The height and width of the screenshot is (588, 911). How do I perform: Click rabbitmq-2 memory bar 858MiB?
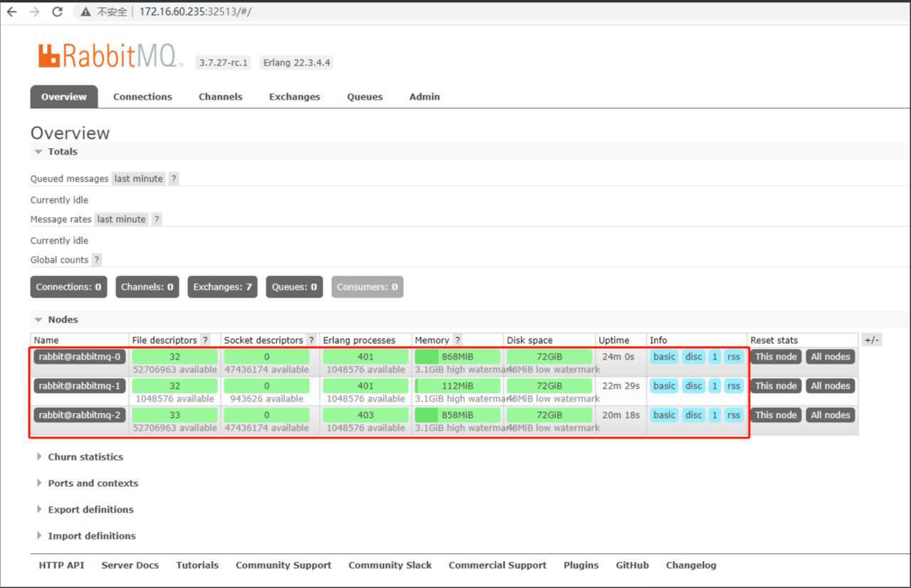(x=458, y=415)
